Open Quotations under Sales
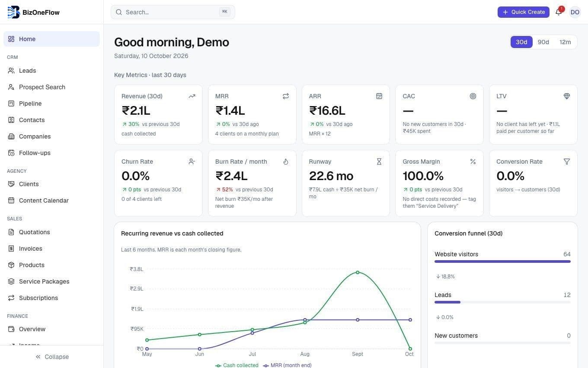The image size is (588, 368). pos(51,232)
